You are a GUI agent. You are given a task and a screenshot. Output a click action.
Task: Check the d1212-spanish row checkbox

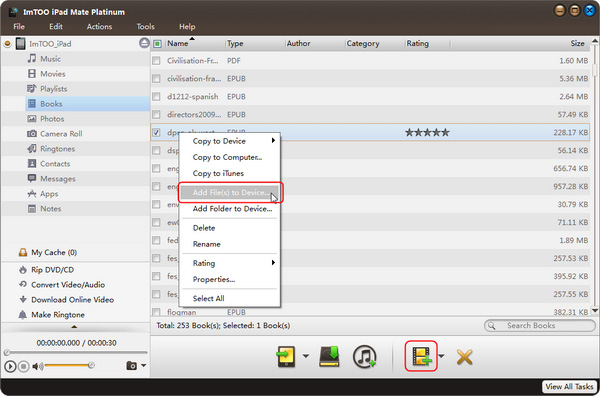click(156, 96)
